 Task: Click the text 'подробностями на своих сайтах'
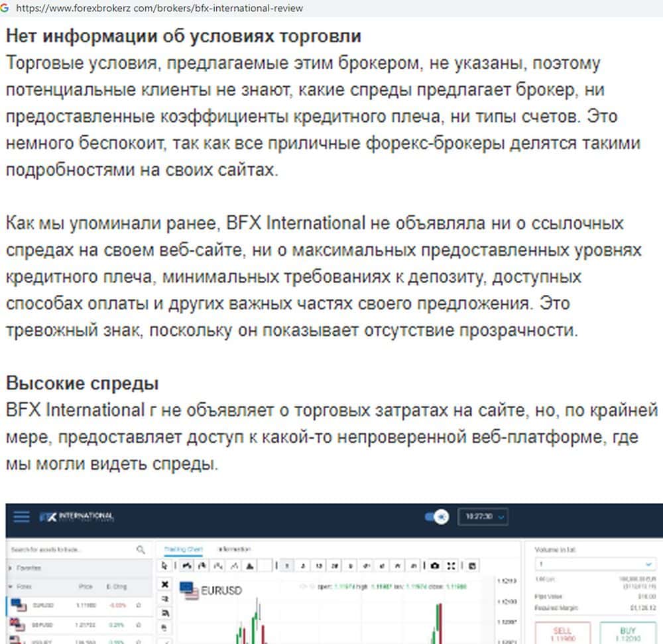pos(141,170)
